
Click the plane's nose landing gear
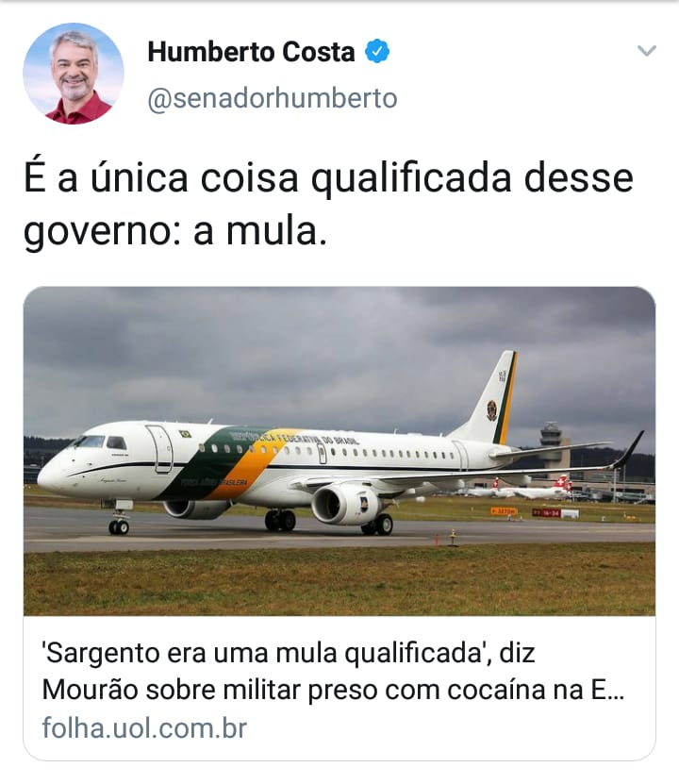(119, 522)
